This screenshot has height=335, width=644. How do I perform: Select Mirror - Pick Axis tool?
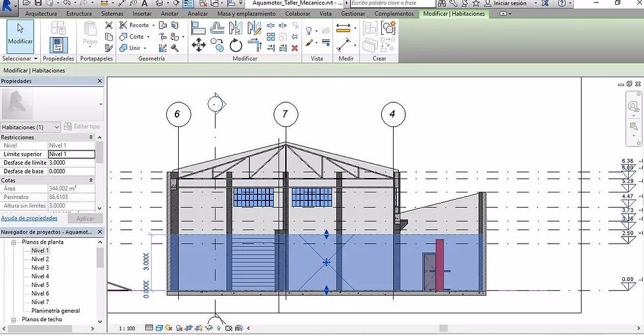(236, 28)
